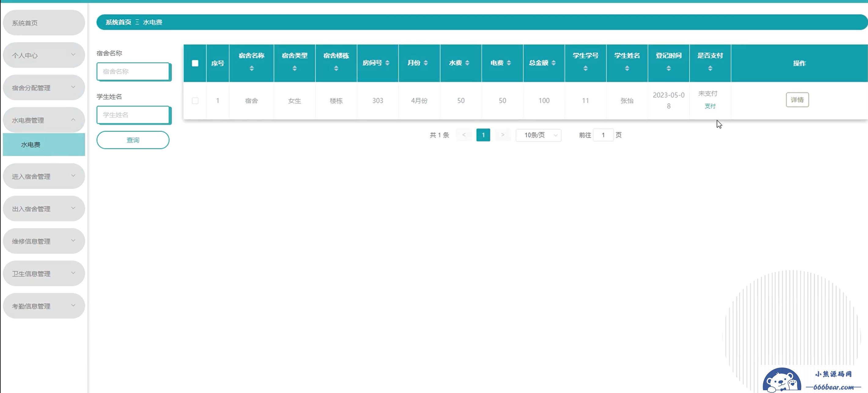The width and height of the screenshot is (868, 393).
Task: Click the 100 total amount cell
Action: (x=544, y=100)
